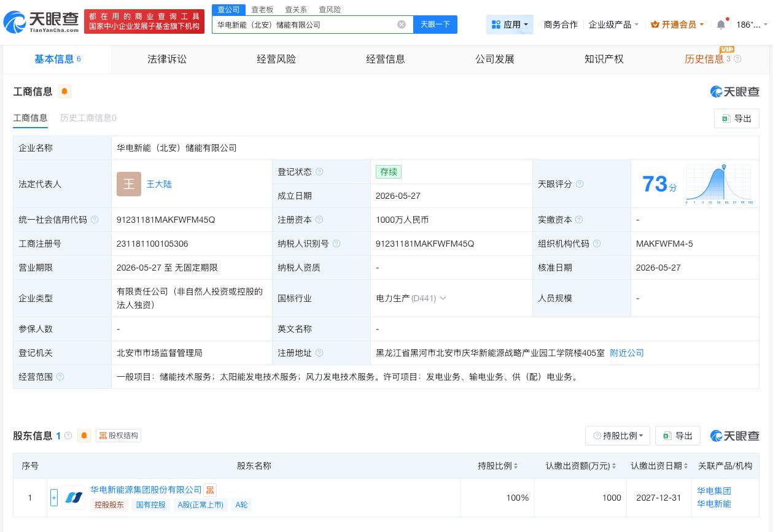Image resolution: width=773 pixels, height=532 pixels.
Task: Open the equity chart icon after shareholder name
Action: click(210, 490)
